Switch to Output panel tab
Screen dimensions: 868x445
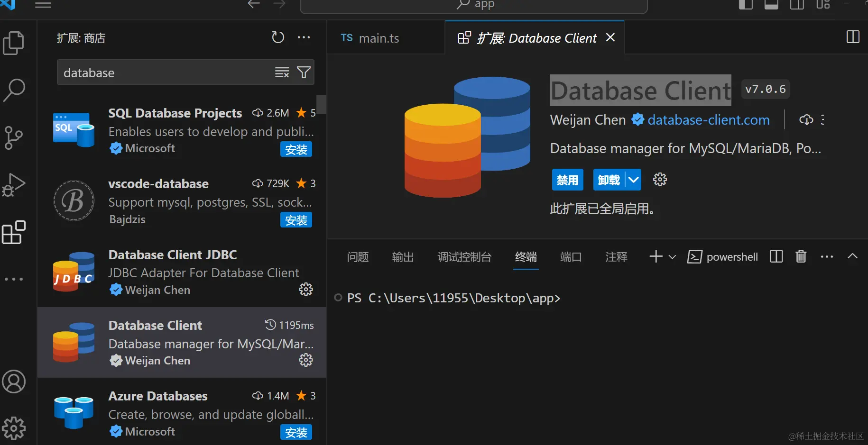coord(403,257)
